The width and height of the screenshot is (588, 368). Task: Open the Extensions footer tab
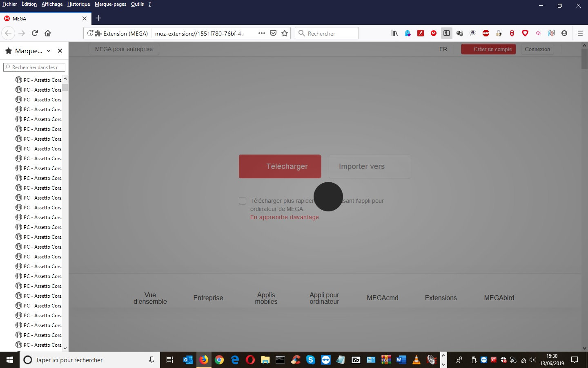(x=441, y=298)
